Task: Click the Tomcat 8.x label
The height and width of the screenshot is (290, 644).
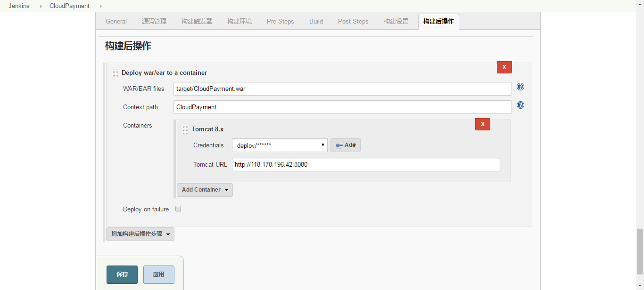Action: (207, 129)
